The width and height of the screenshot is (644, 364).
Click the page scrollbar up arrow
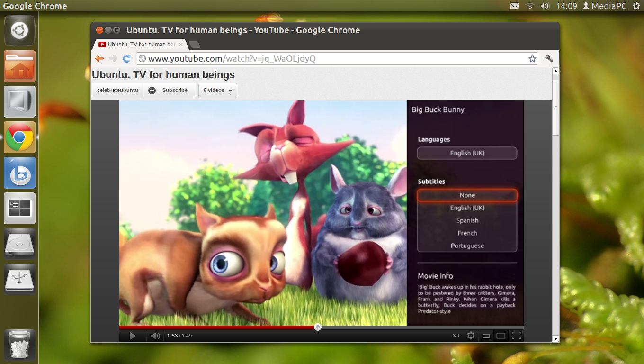click(x=556, y=71)
